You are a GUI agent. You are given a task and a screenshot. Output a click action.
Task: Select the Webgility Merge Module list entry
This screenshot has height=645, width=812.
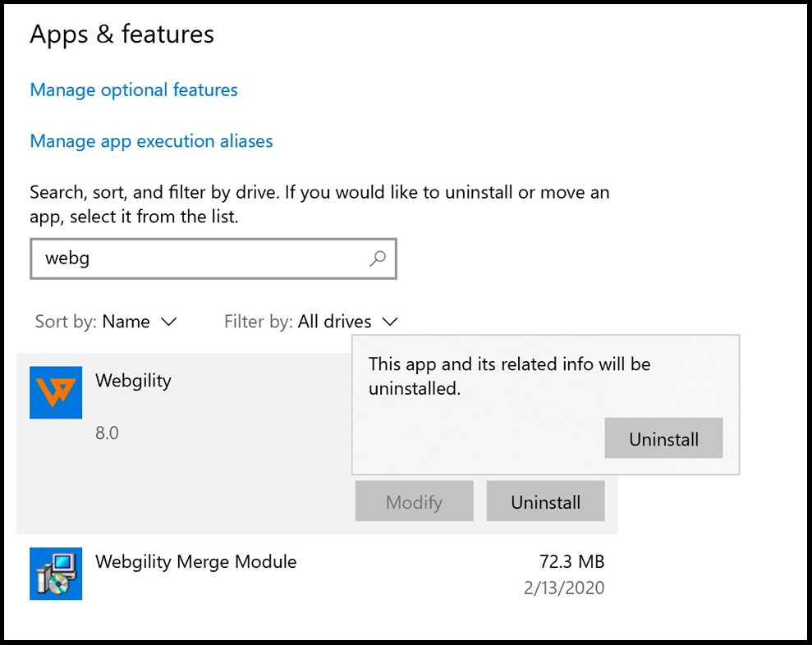[195, 562]
